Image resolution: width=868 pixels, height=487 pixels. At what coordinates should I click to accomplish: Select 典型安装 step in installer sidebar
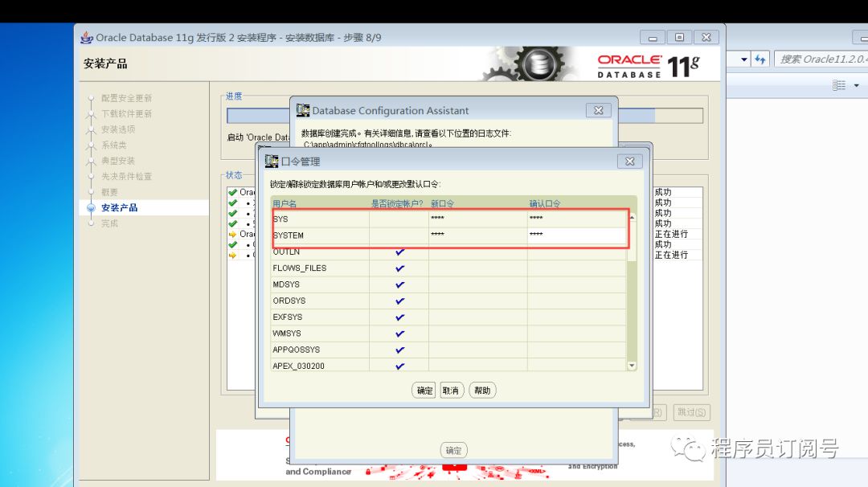click(x=118, y=161)
